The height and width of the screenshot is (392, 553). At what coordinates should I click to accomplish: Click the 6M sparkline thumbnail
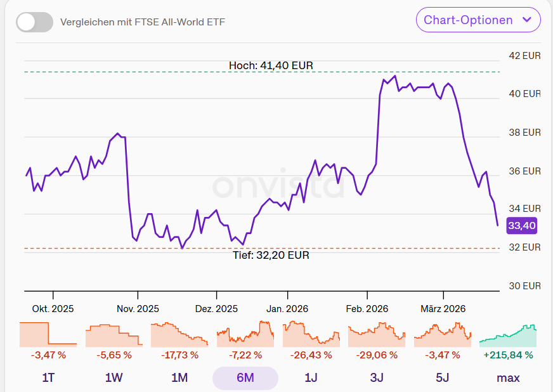[245, 334]
